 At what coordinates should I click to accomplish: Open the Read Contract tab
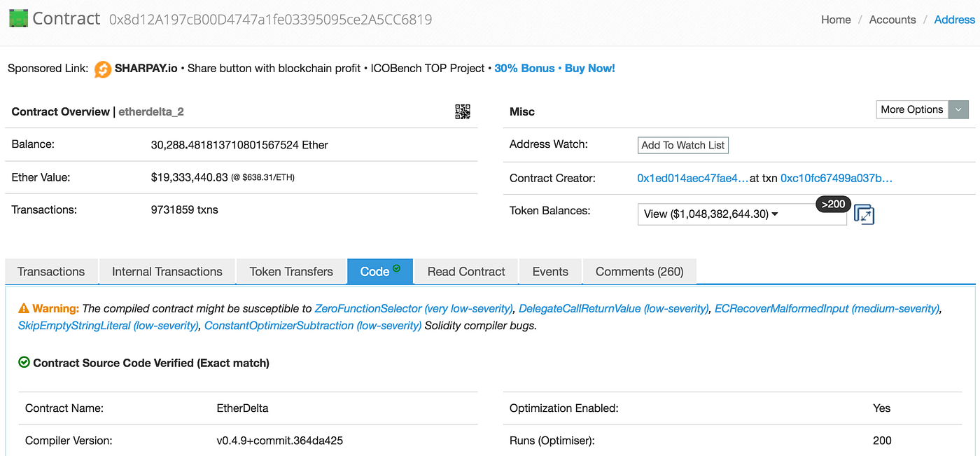[466, 272]
